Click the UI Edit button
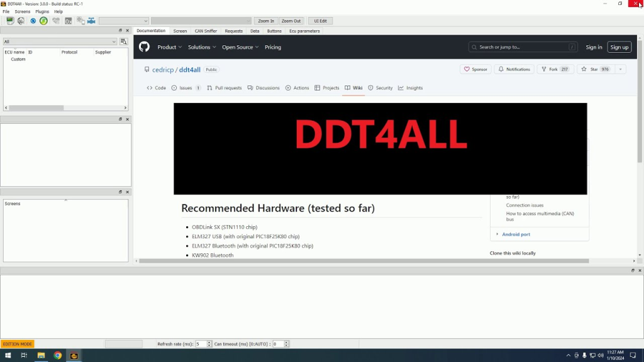 pyautogui.click(x=320, y=21)
